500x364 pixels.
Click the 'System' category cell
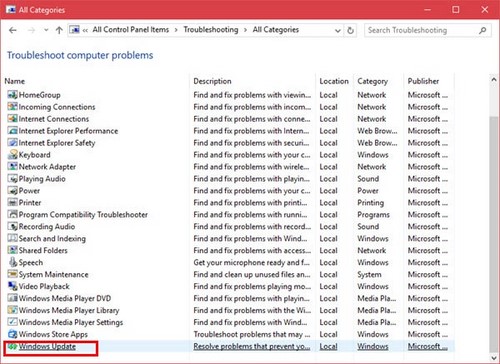tap(369, 275)
